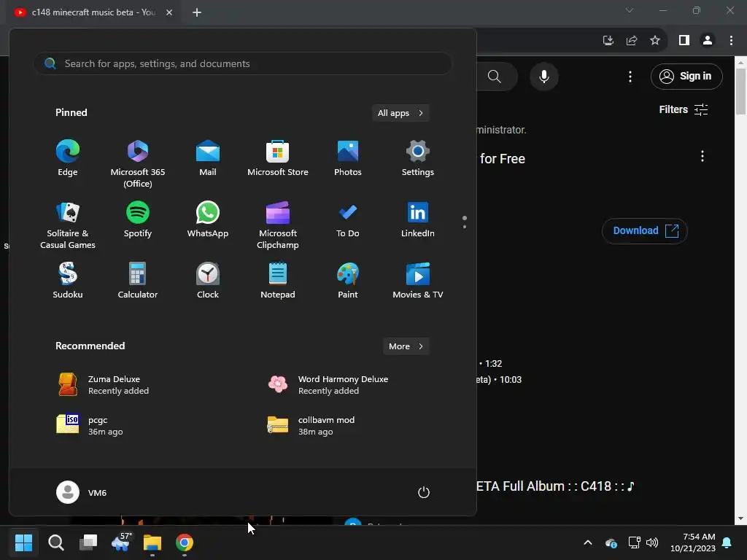Open the clock and date flyout

(x=693, y=542)
